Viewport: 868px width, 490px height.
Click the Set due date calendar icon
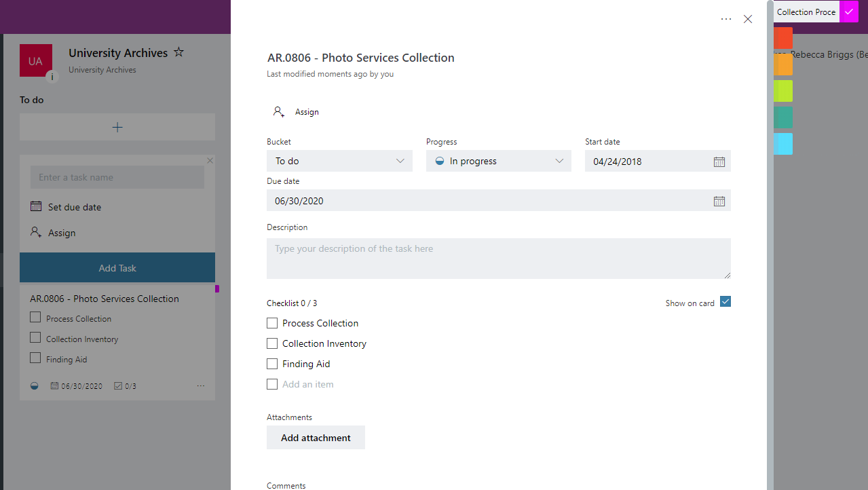(35, 206)
